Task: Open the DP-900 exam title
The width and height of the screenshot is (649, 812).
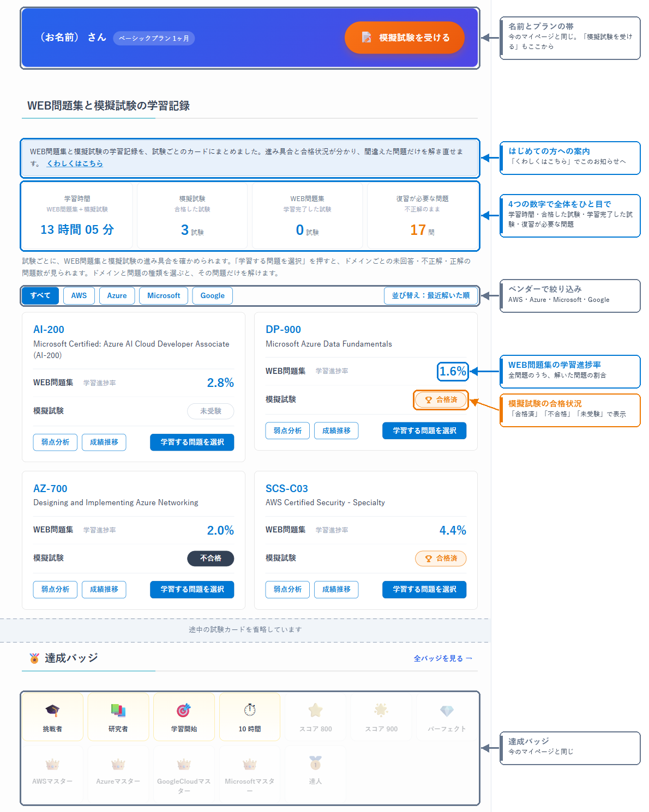Action: click(x=283, y=330)
